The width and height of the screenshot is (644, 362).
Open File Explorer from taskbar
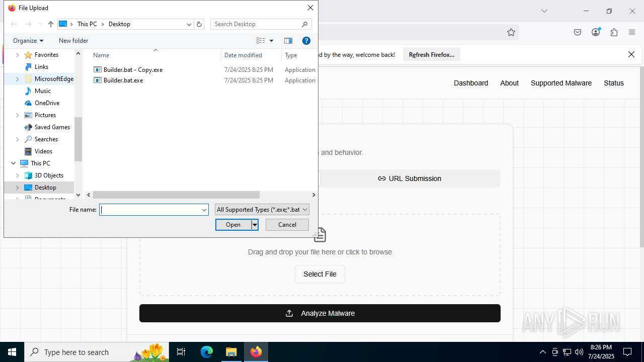[231, 352]
